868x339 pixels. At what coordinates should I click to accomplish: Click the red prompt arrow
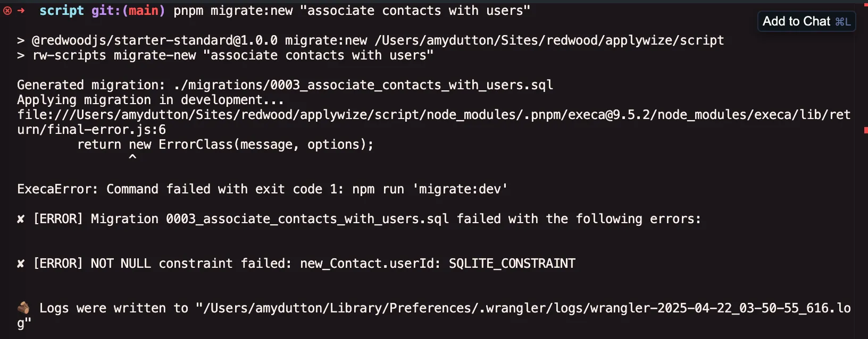[x=21, y=11]
